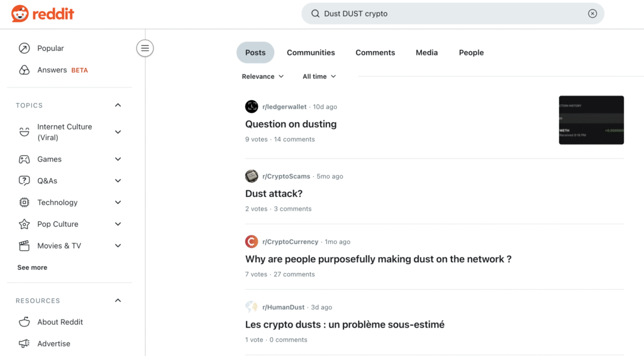644x356 pixels.
Task: Click the r/CryptoScams community avatar
Action: tap(252, 176)
